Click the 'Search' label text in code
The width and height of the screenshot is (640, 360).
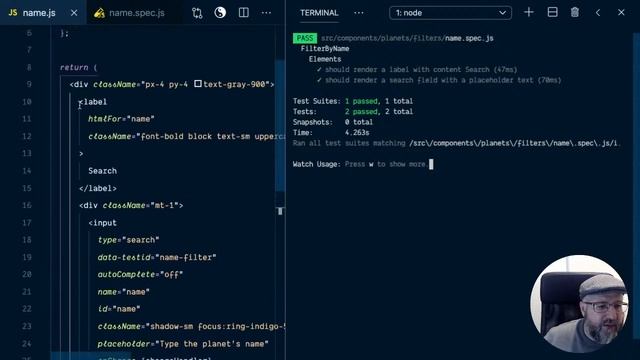click(x=102, y=171)
